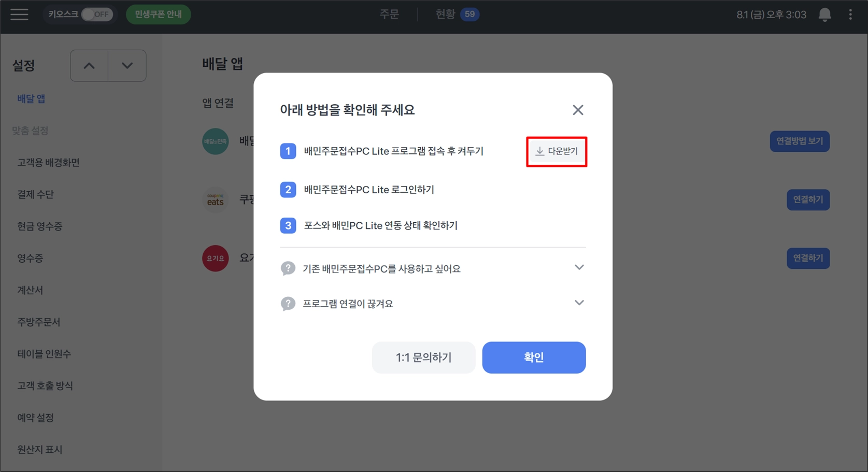Viewport: 868px width, 472px height.
Task: Click the settings down arrow button
Action: [x=127, y=66]
